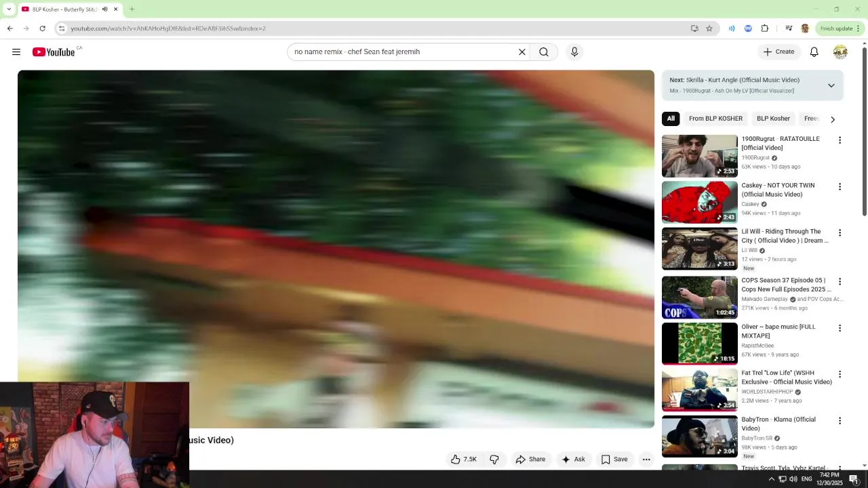Expand the Next playlist panel chevron
This screenshot has height=488, width=868.
coord(831,85)
